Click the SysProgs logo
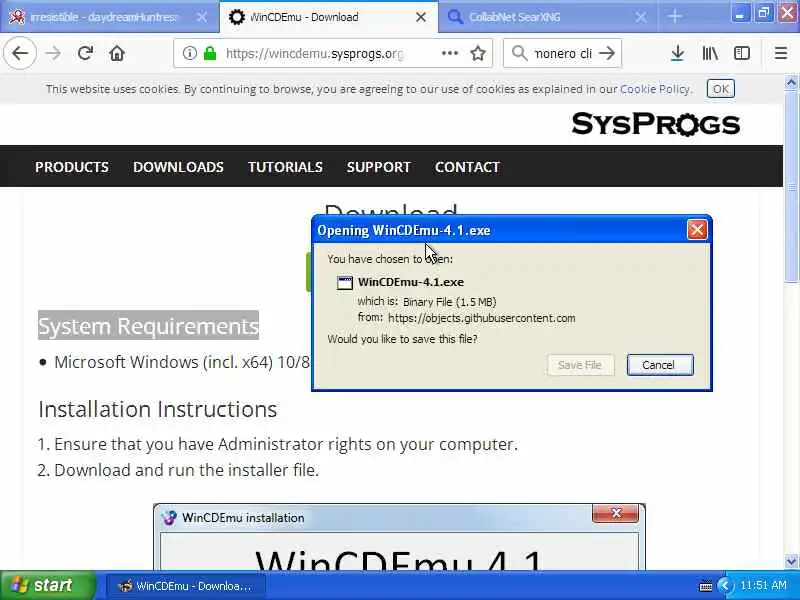Image resolution: width=800 pixels, height=600 pixels. [x=656, y=124]
